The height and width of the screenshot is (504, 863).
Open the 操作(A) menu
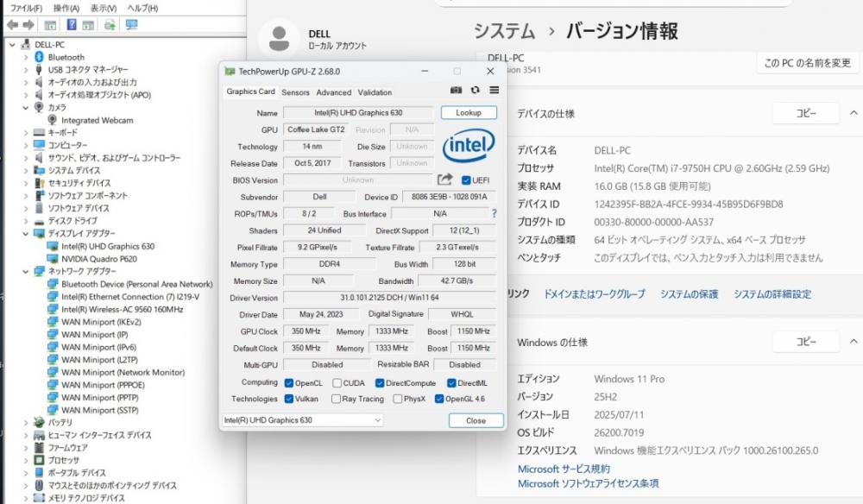(66, 9)
